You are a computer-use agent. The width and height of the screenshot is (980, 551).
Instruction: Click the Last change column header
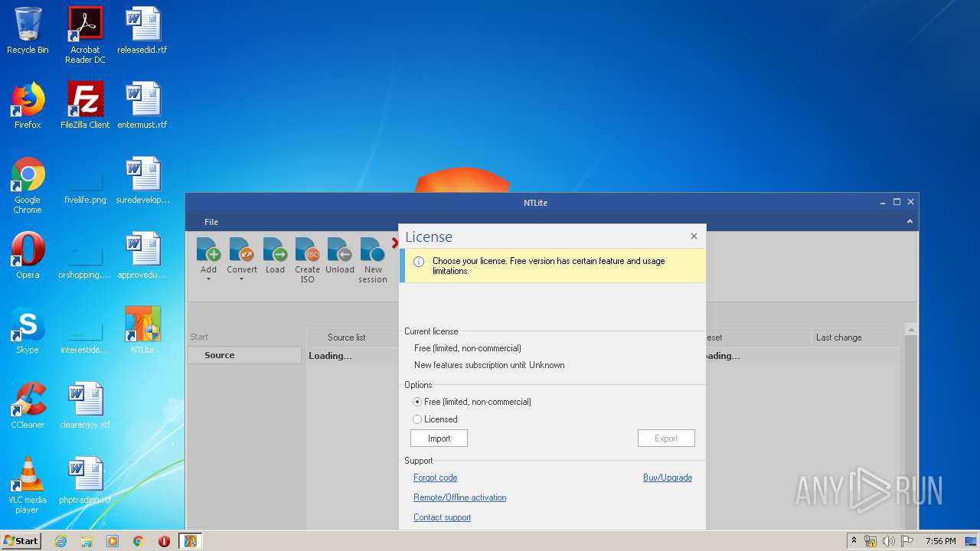click(x=855, y=337)
